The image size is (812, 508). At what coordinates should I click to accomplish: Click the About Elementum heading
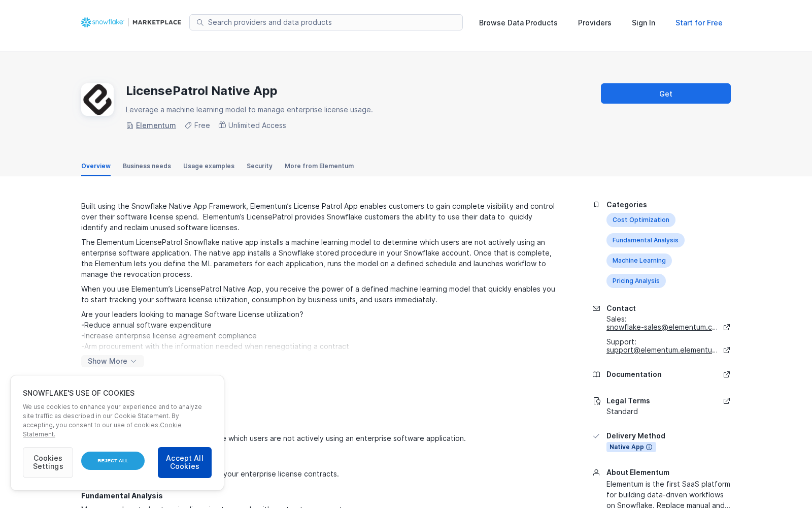pos(638,472)
